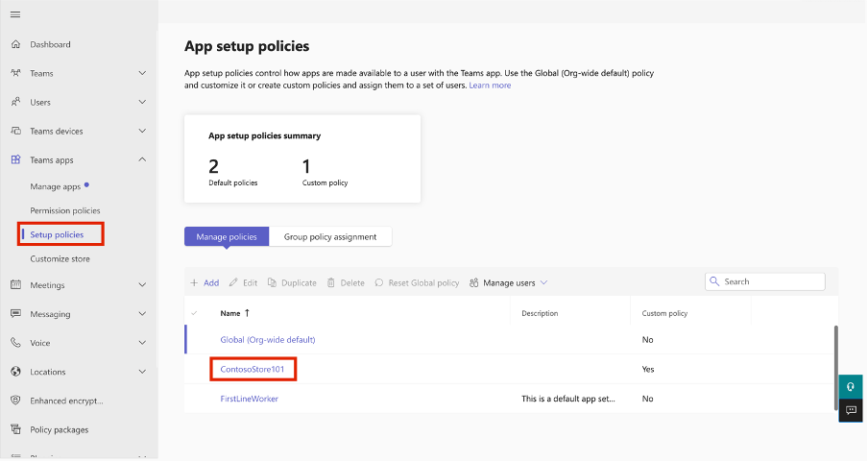Toggle the select-all checkmark in header
Image resolution: width=868 pixels, height=462 pixels.
(194, 313)
